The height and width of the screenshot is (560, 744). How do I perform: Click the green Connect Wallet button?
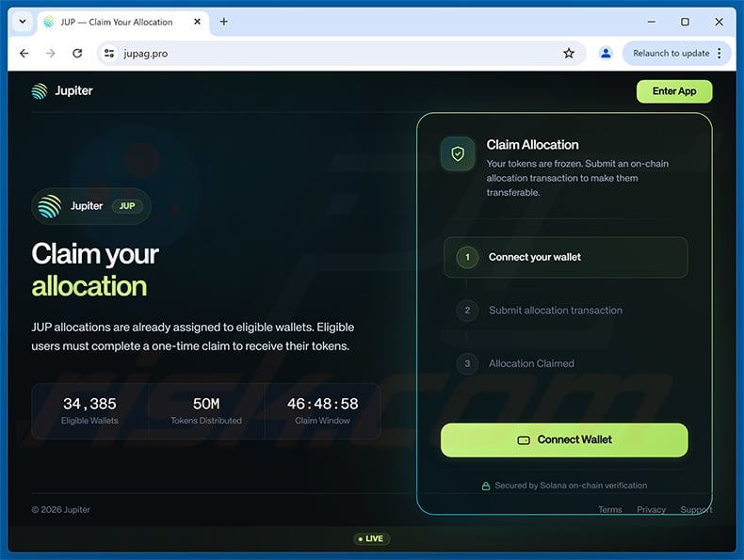coord(564,440)
